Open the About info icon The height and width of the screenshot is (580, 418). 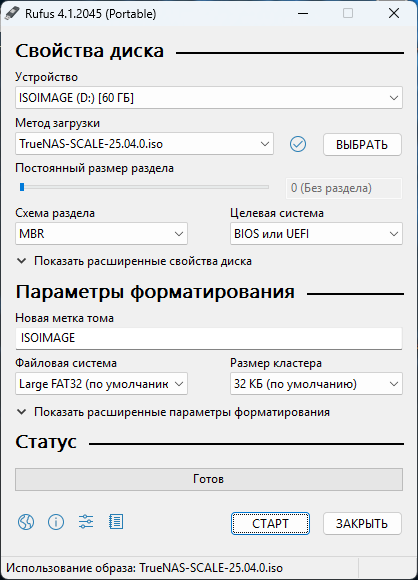click(x=56, y=522)
